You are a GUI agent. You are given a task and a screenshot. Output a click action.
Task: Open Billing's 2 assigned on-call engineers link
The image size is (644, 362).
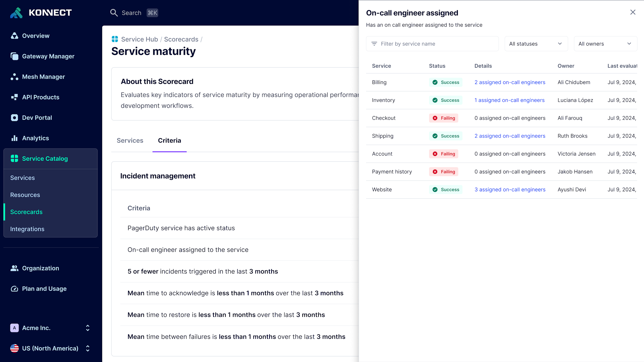coord(510,82)
